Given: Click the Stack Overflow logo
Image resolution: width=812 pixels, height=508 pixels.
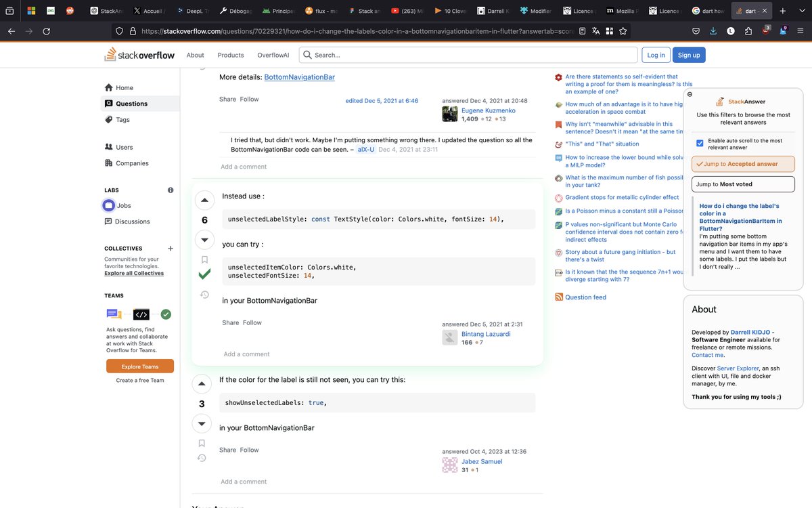Looking at the screenshot, I should tap(139, 55).
